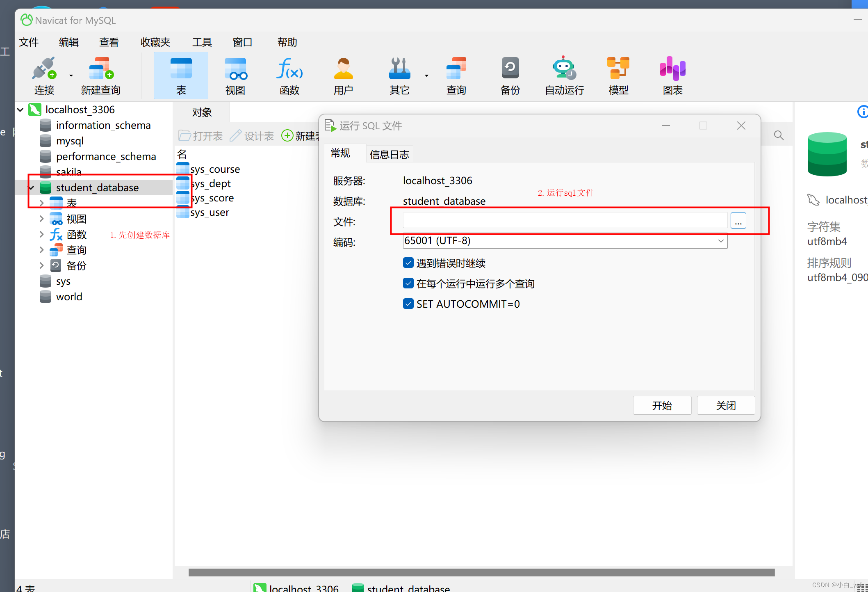This screenshot has height=592, width=868.
Task: Click the 新建查询 (New Query) icon
Action: pyautogui.click(x=100, y=75)
